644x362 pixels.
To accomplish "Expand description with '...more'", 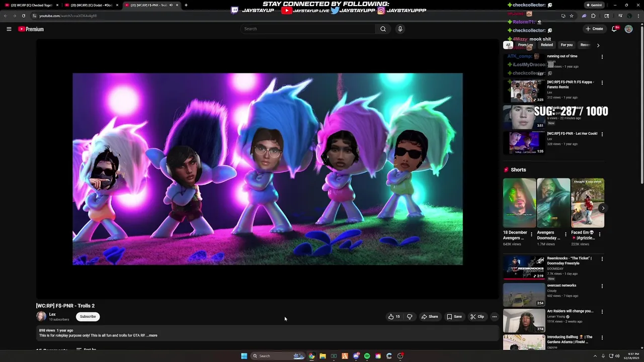I will pyautogui.click(x=152, y=335).
